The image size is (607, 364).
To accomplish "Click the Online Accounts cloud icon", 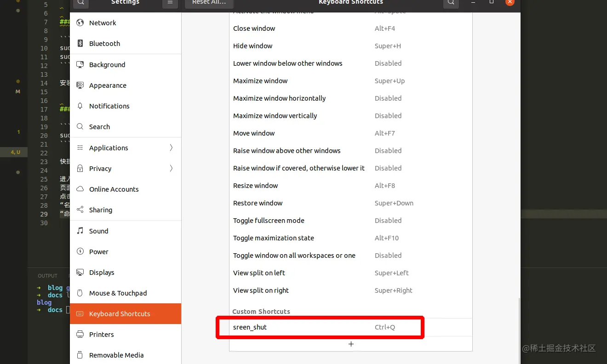I will pyautogui.click(x=80, y=189).
